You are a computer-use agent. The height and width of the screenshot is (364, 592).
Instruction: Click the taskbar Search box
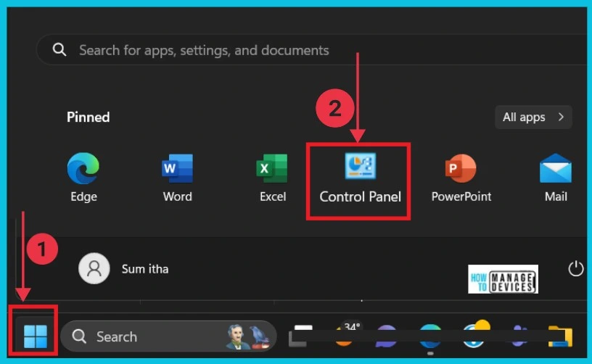point(168,336)
